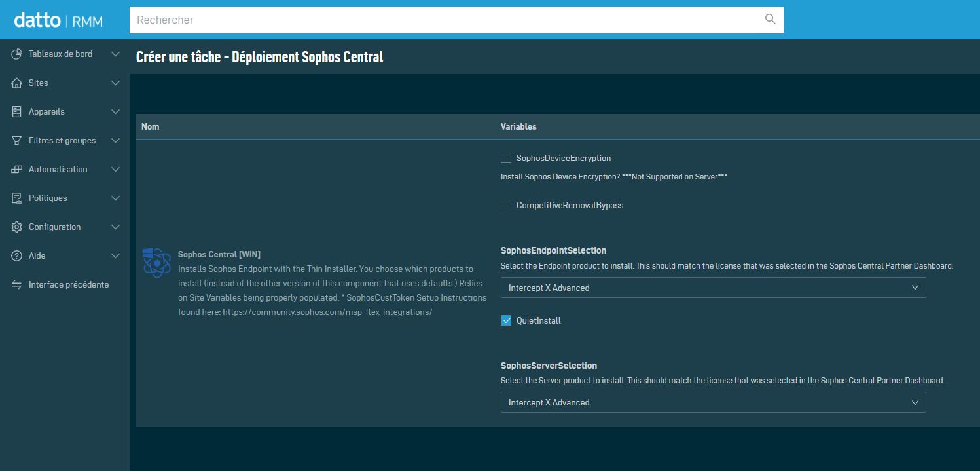This screenshot has height=471, width=980.
Task: Click the QuietInstall label text
Action: point(539,320)
